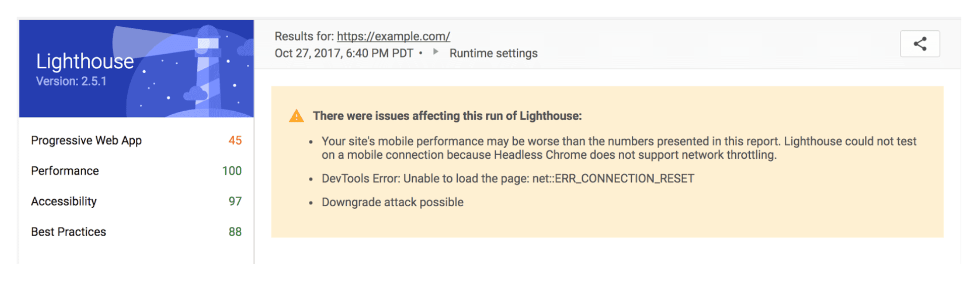Click the Downgrade attack possible warning
980x282 pixels.
pos(393,202)
